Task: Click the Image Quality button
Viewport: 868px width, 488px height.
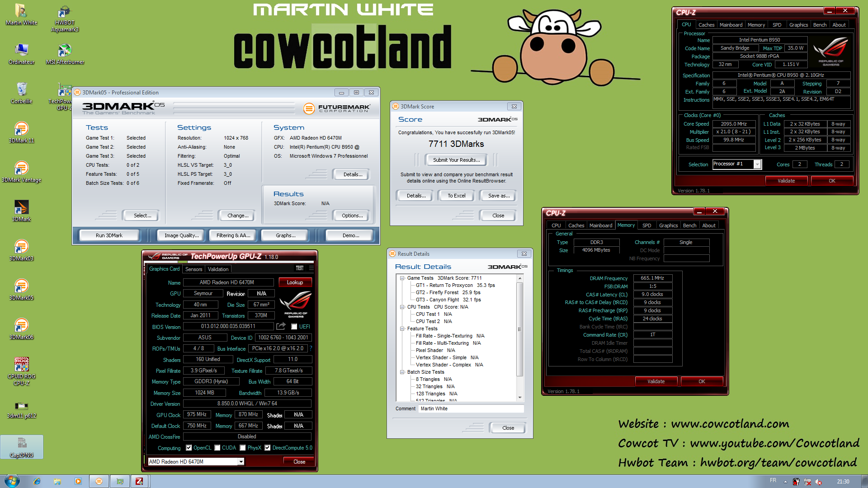Action: click(181, 235)
